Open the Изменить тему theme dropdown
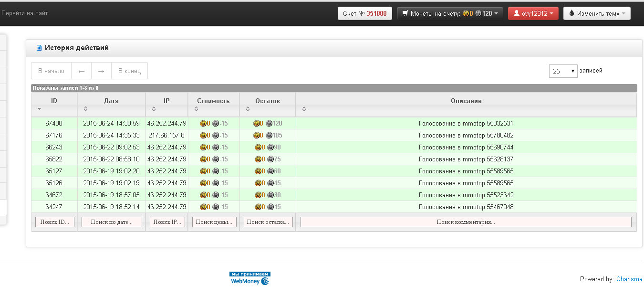Image resolution: width=644 pixels, height=307 pixels. click(x=597, y=13)
